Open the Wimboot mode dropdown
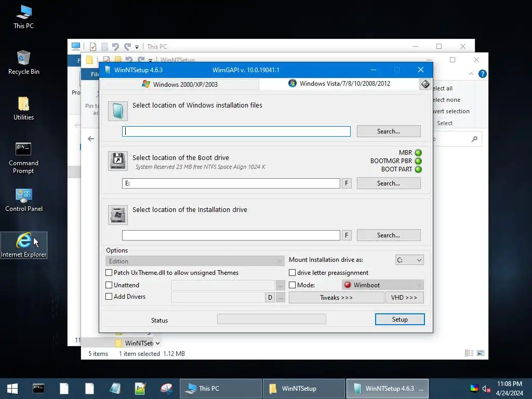532x399 pixels. pos(383,285)
